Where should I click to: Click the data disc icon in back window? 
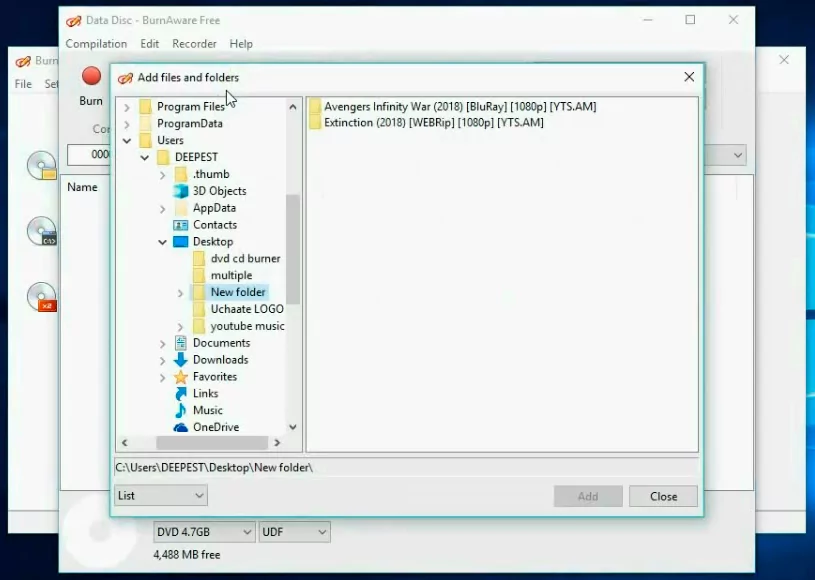point(42,165)
